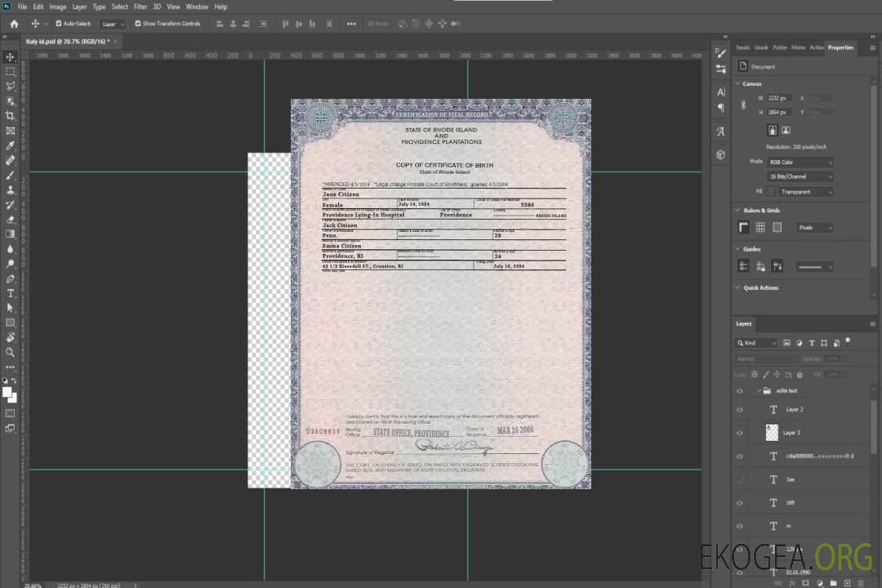Open the layer filter Kind dropdown

point(756,343)
